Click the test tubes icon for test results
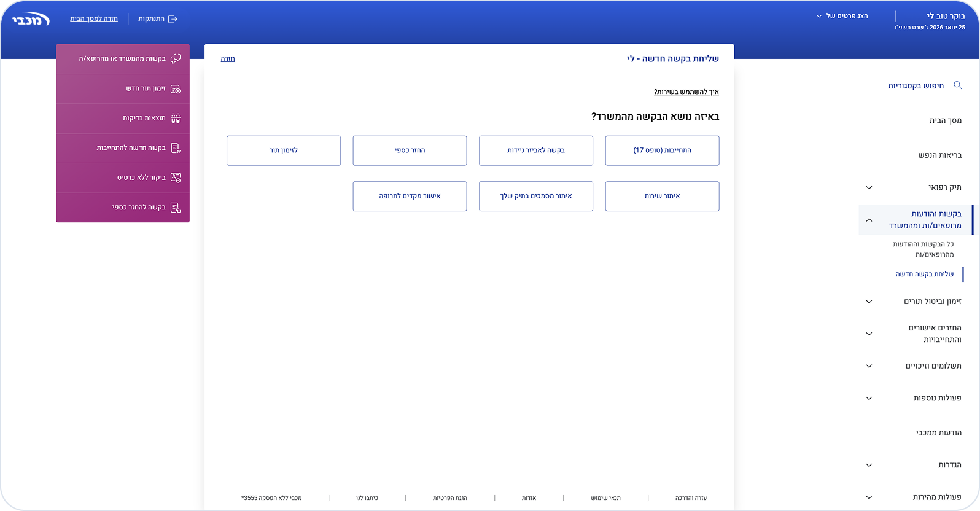 click(176, 119)
